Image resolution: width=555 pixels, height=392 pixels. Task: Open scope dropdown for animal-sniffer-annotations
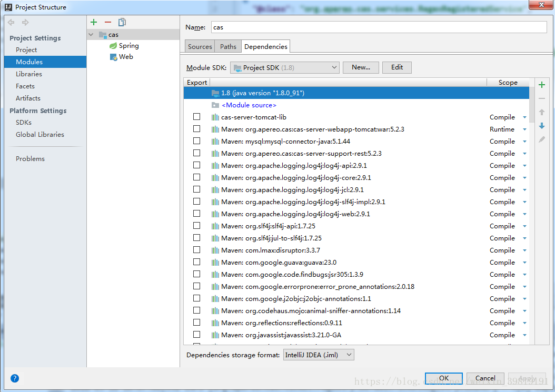click(524, 311)
